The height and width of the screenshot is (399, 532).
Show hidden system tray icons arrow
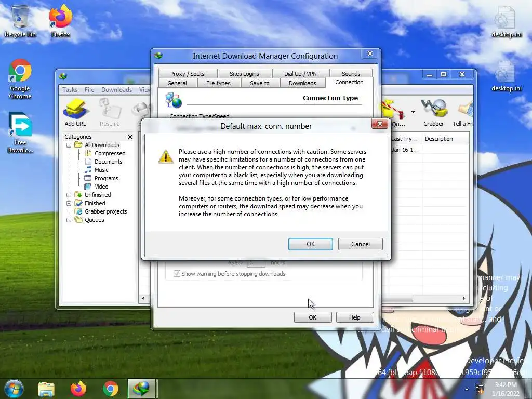[467, 389]
